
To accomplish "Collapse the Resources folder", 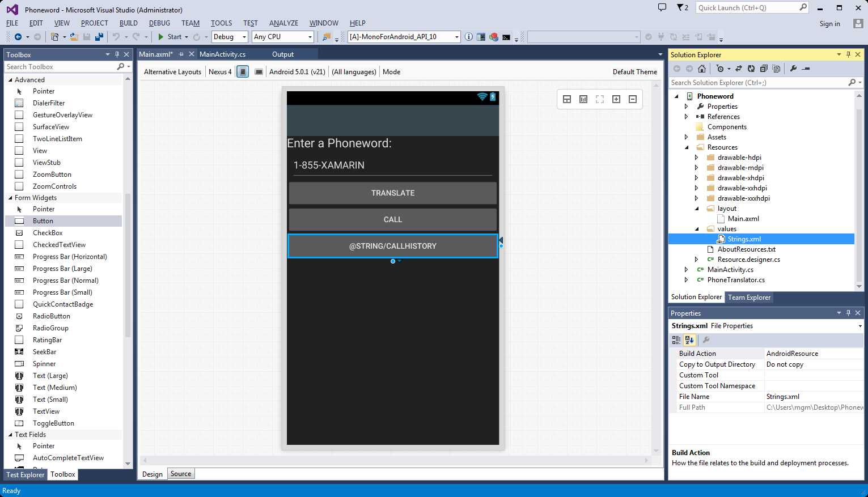I will 687,147.
